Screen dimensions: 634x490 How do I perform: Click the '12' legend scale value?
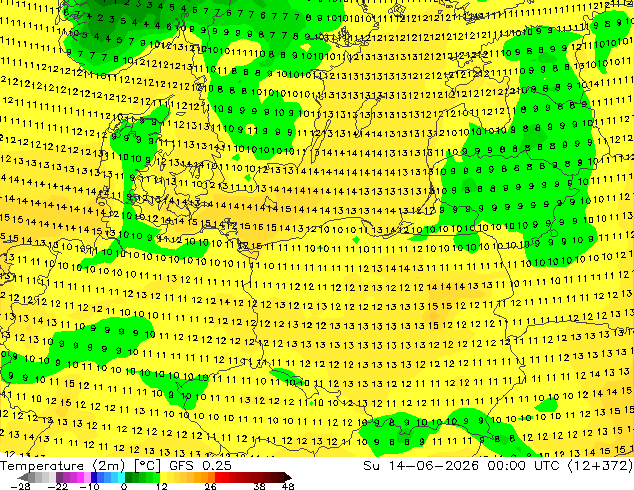[162, 486]
